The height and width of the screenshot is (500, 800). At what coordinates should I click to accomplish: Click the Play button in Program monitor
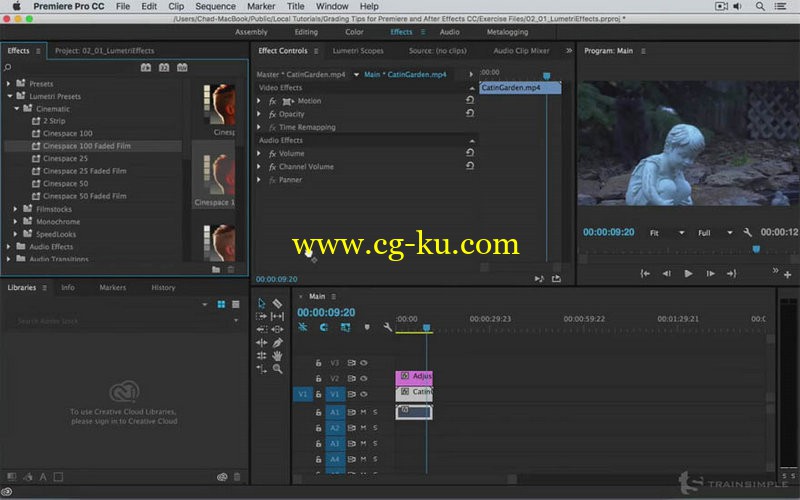(688, 273)
